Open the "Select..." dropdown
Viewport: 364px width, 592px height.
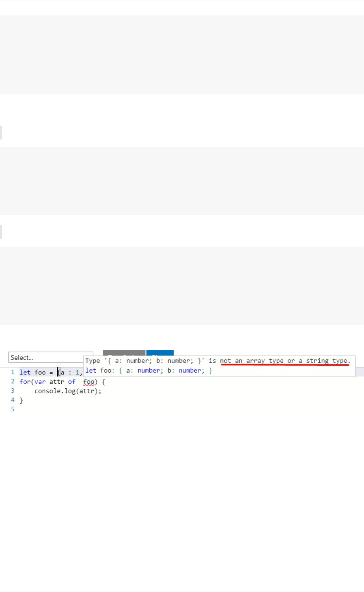pos(51,357)
